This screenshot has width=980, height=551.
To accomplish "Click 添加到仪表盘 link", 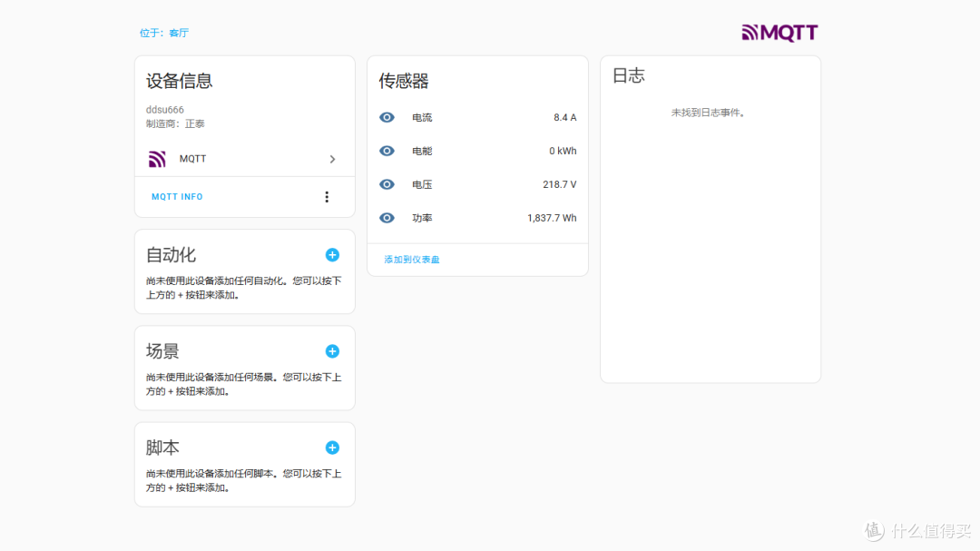I will click(x=411, y=260).
